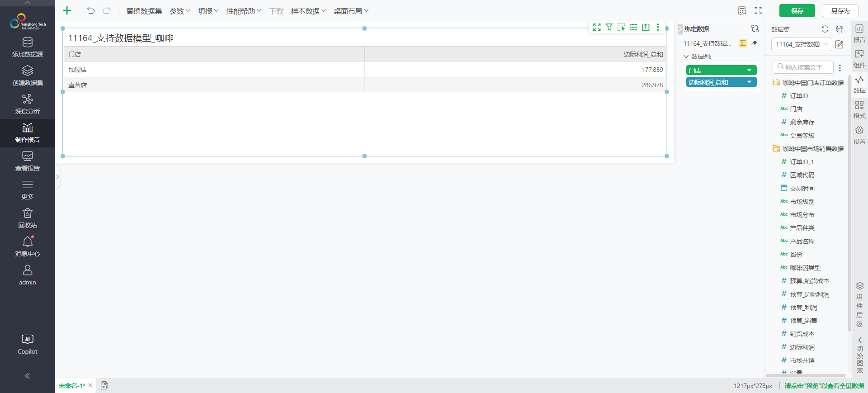Switch to the 格式 right tab
Viewport: 868px width, 393px height.
click(x=859, y=110)
